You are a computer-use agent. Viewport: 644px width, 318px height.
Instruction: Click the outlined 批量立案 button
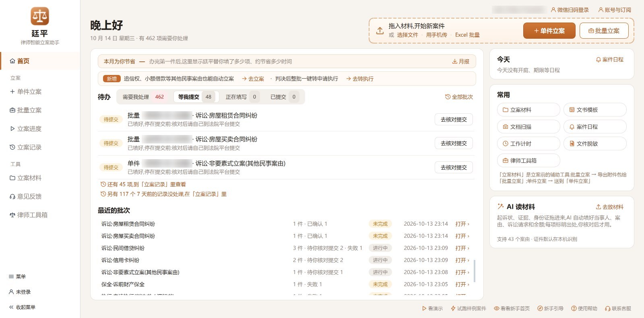(x=604, y=31)
